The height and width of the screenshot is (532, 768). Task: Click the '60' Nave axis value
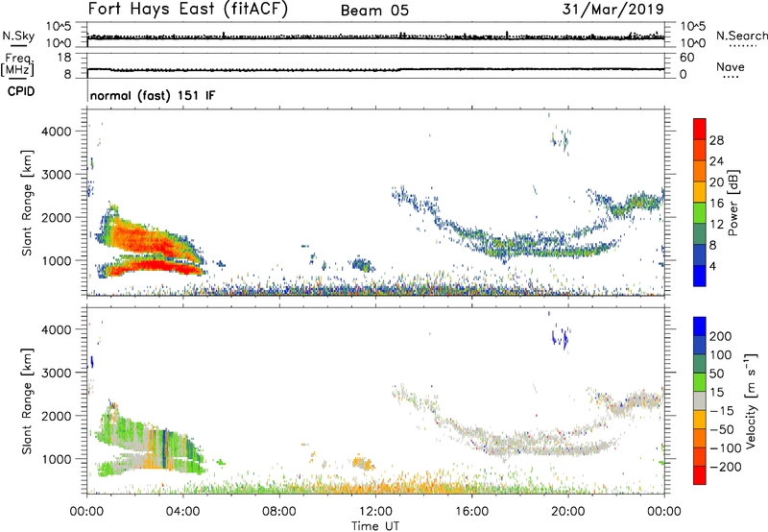click(686, 58)
